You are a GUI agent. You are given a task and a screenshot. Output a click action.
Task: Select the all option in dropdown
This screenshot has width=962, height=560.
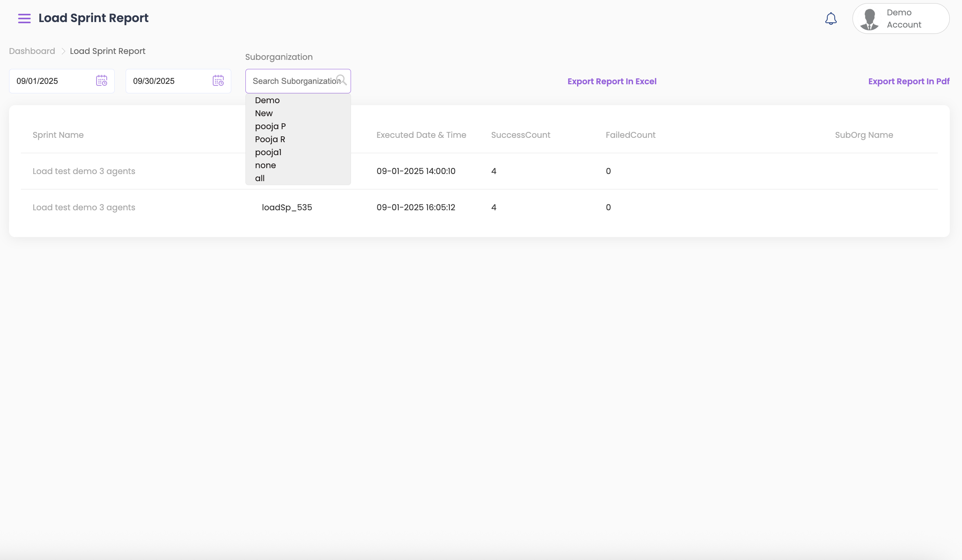[x=260, y=178]
